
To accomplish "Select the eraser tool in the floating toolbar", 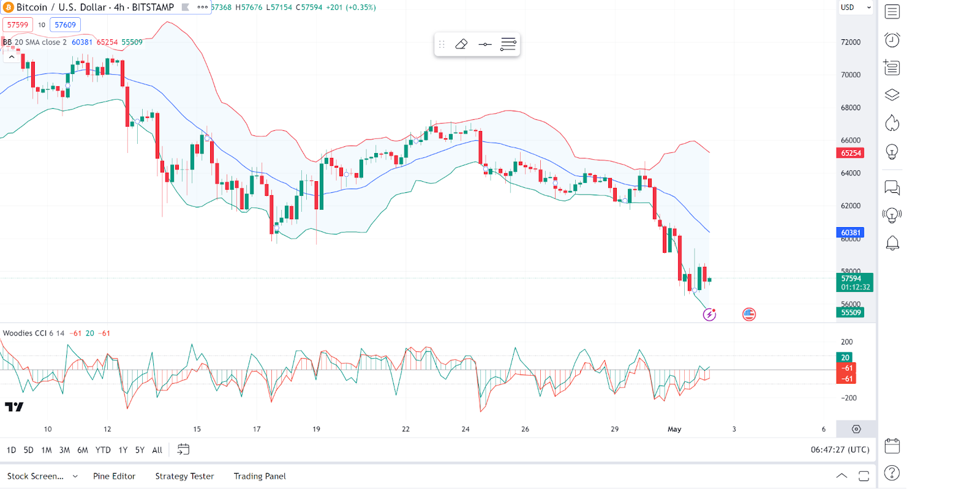I will [x=462, y=44].
